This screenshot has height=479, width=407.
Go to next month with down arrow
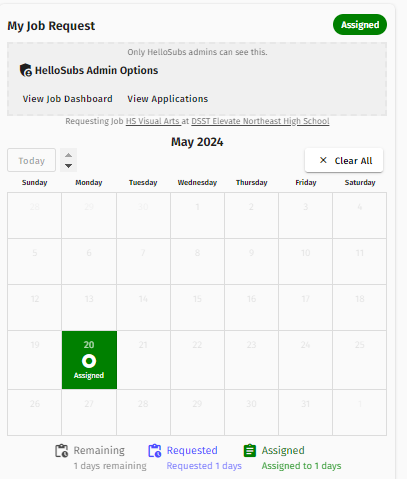click(x=68, y=166)
